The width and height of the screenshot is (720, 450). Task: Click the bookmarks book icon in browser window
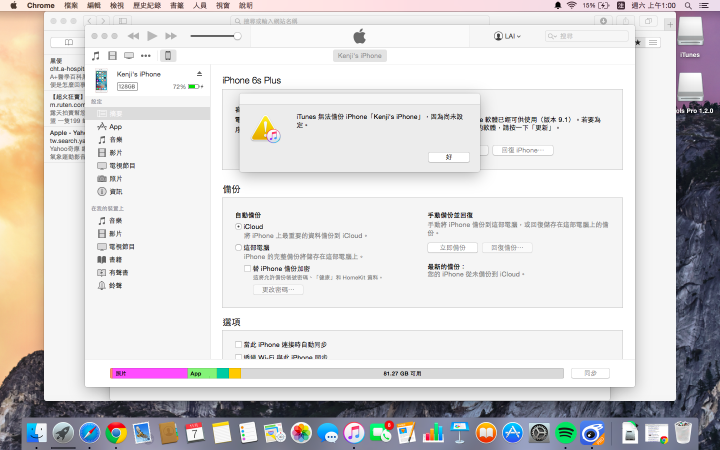(x=68, y=42)
